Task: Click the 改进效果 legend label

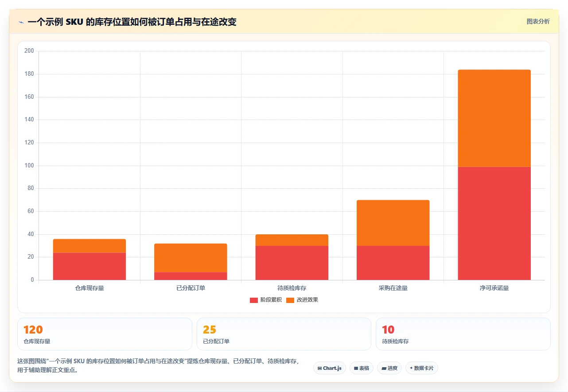Action: coord(307,300)
